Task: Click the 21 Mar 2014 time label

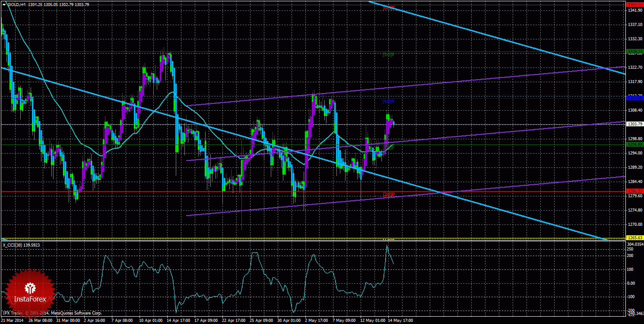Action: (x=13, y=321)
